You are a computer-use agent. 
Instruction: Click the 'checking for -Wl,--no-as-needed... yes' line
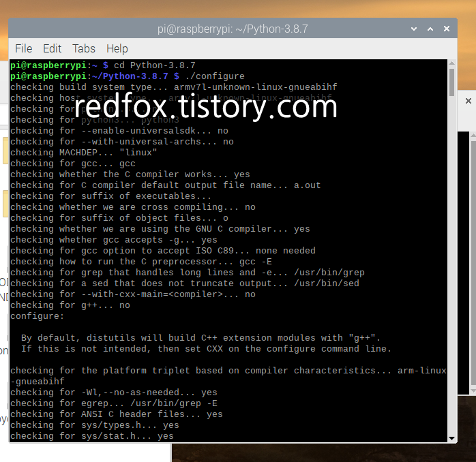(114, 392)
